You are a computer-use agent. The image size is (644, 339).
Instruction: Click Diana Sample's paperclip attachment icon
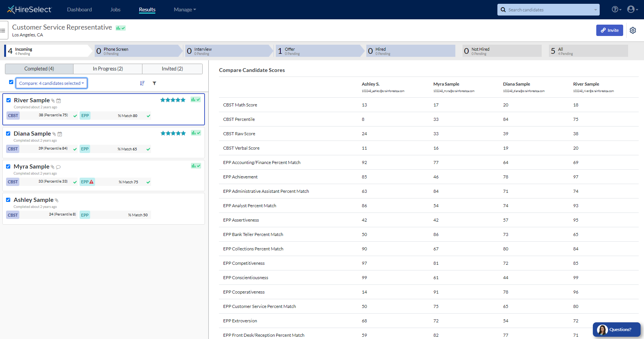(54, 134)
